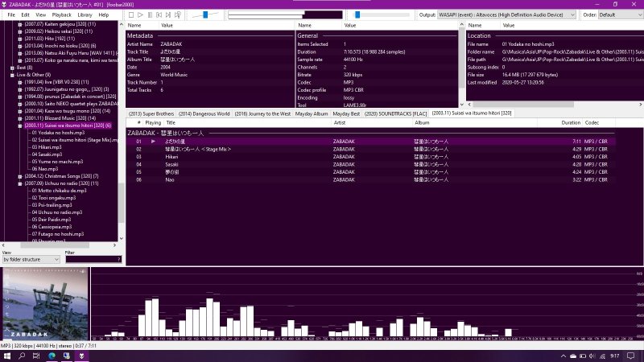Click inside the library Filter input field

(93, 259)
